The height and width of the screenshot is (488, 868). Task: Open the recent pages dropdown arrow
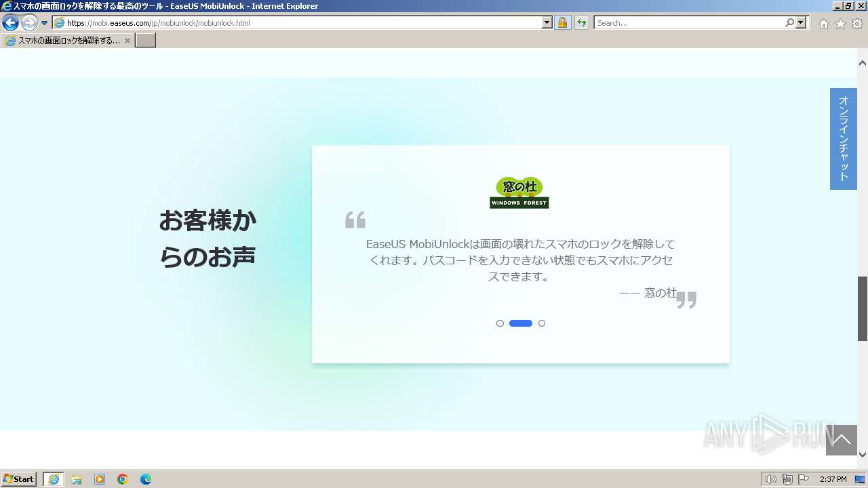[45, 23]
